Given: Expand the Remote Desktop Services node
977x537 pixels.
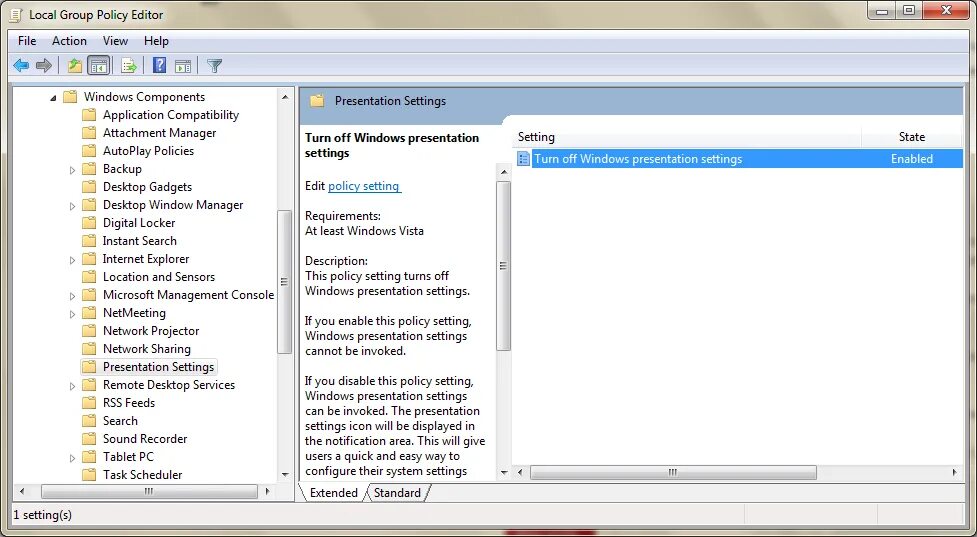Looking at the screenshot, I should coord(72,386).
